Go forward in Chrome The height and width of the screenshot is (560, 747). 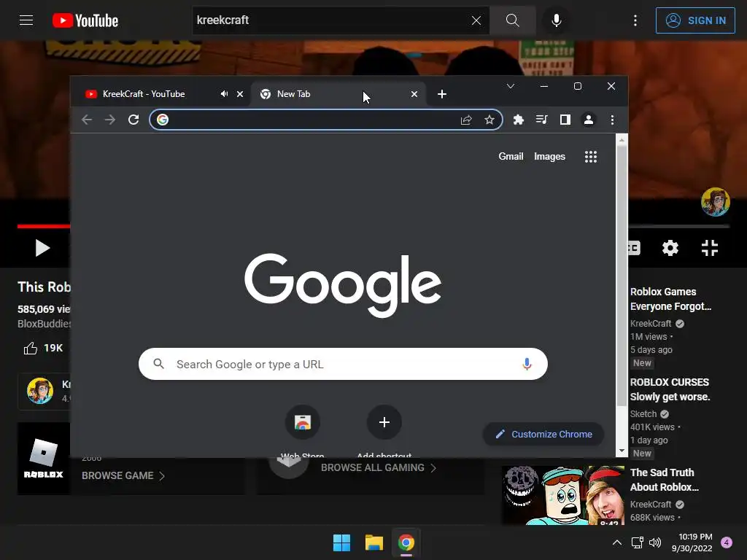coord(110,120)
